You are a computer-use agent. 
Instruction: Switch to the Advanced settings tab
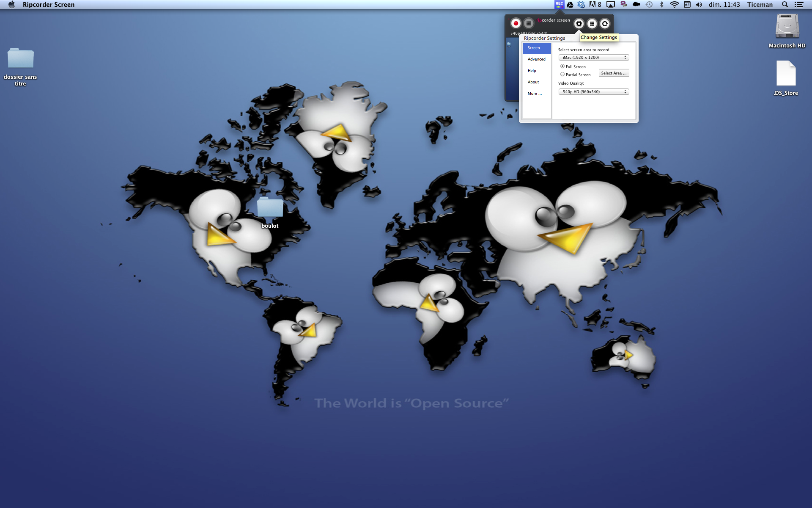[537, 59]
